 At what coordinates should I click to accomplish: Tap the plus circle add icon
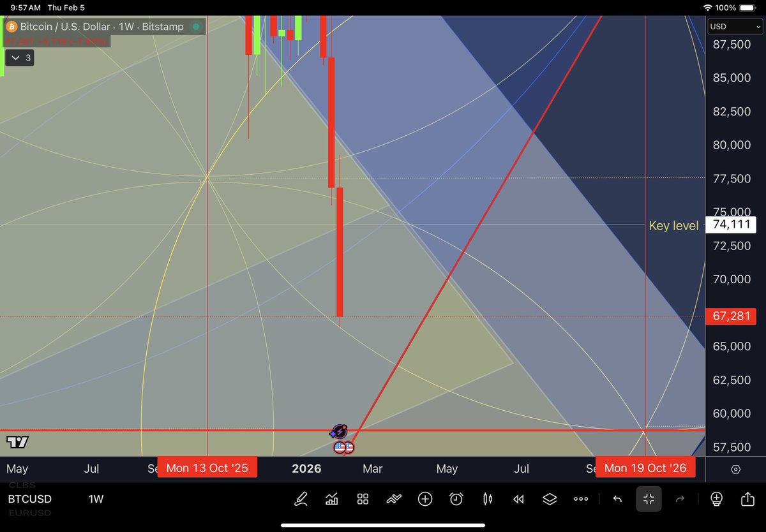(425, 499)
